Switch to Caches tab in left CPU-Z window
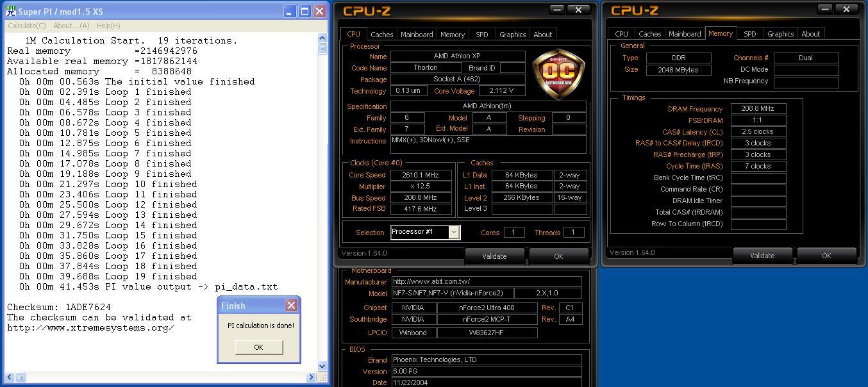 (x=381, y=35)
